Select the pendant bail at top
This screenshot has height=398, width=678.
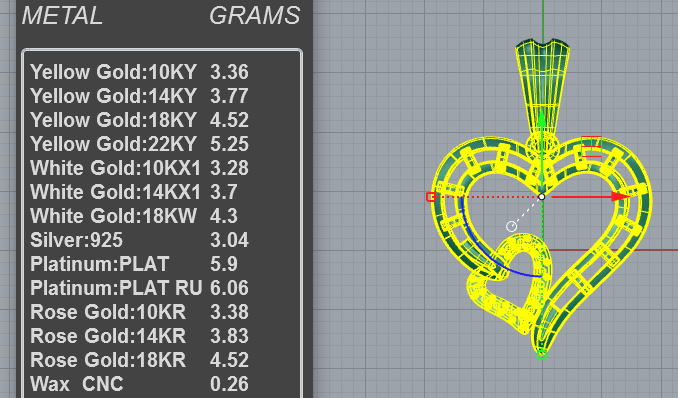tap(542, 87)
